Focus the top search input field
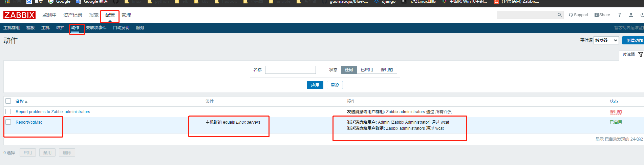This screenshot has width=644, height=165. coord(530,15)
